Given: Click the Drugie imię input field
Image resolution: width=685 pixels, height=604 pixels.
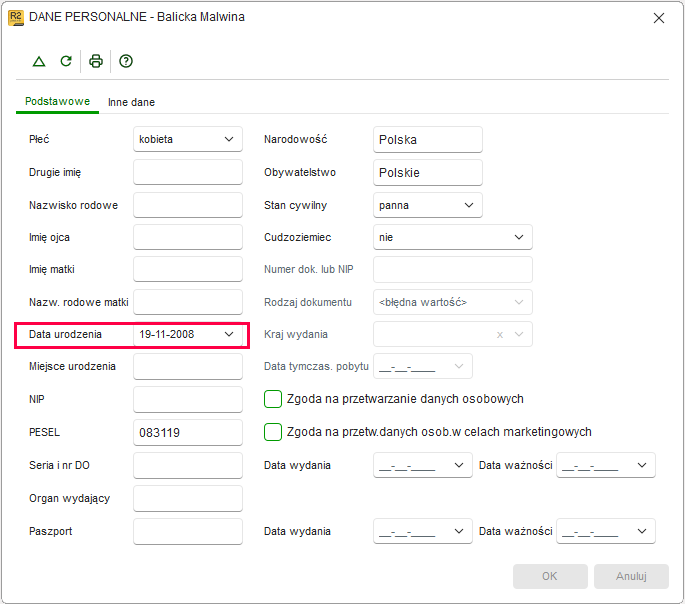Looking at the screenshot, I should (x=188, y=172).
